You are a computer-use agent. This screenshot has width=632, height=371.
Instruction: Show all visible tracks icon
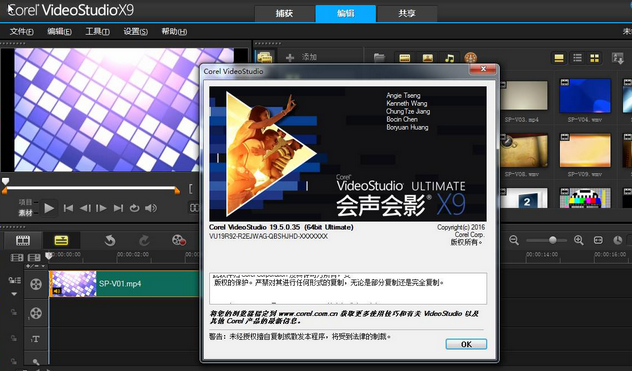pos(17,257)
